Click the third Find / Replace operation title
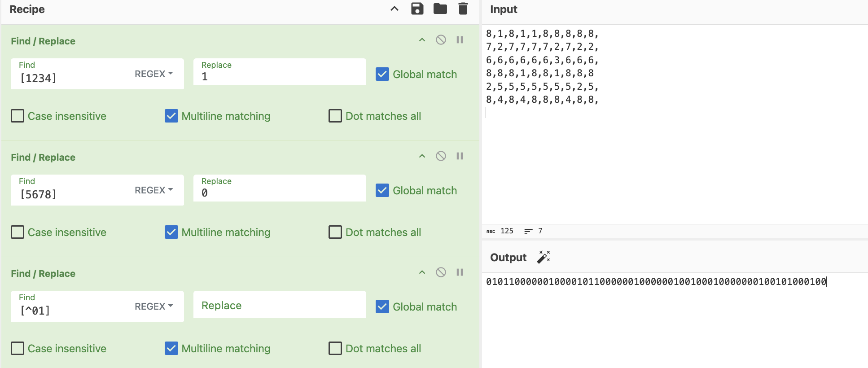The image size is (868, 368). pyautogui.click(x=43, y=274)
